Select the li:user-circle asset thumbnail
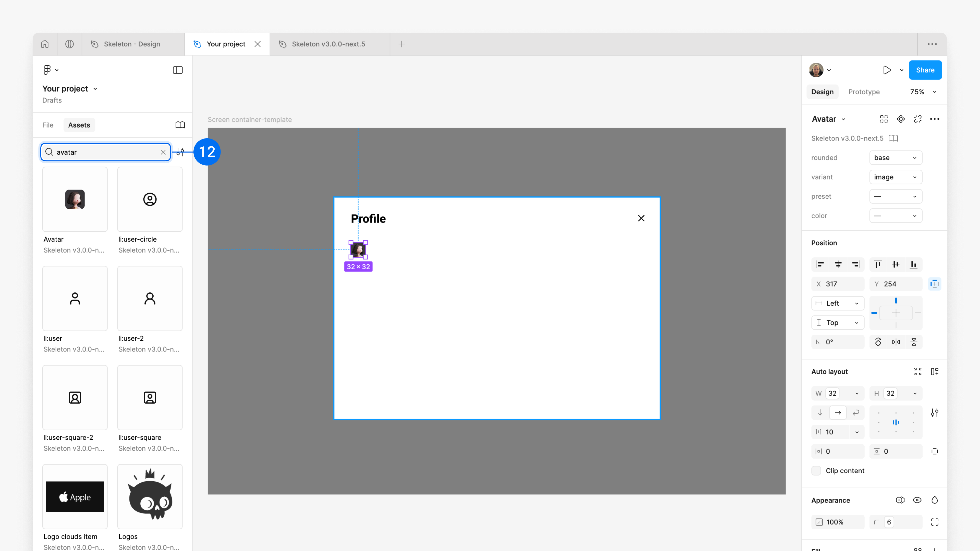Screen dimensions: 980x551 pos(150,199)
